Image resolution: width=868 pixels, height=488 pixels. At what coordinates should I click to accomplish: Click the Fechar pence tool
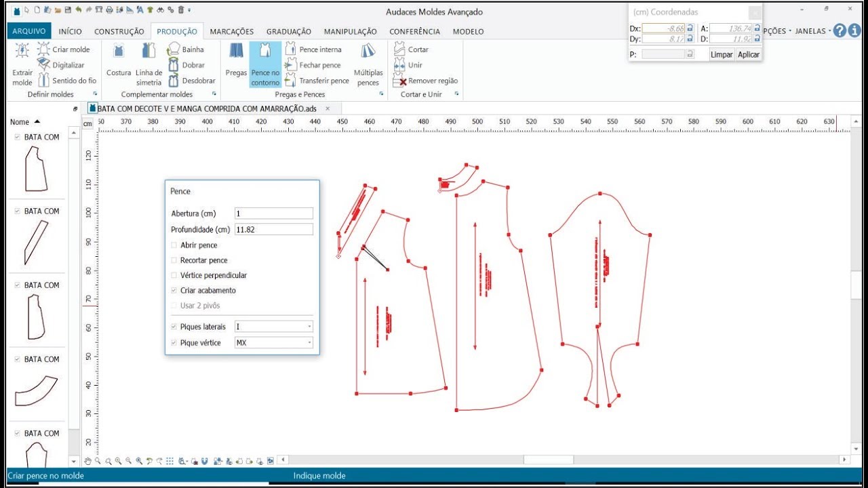(x=313, y=65)
